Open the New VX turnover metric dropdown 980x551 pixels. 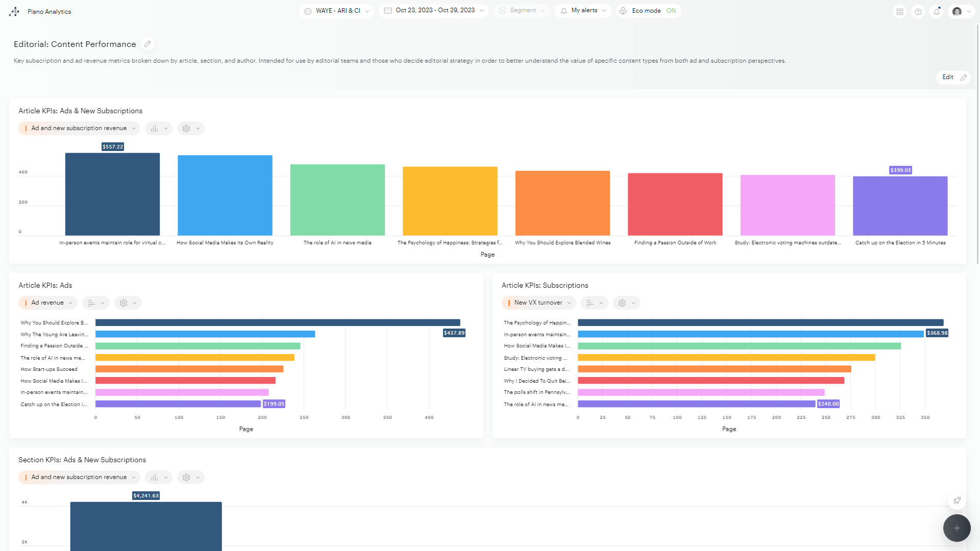click(x=538, y=303)
